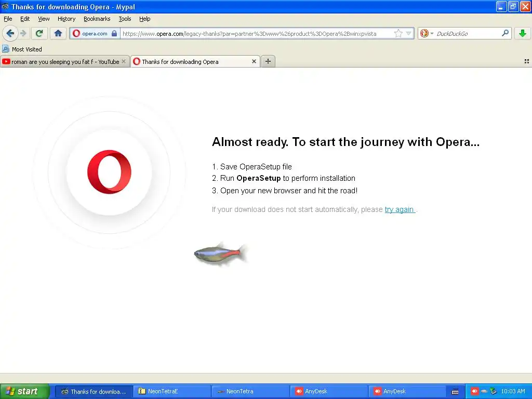The image size is (532, 399).
Task: Go back using the back arrow button
Action: pos(10,33)
